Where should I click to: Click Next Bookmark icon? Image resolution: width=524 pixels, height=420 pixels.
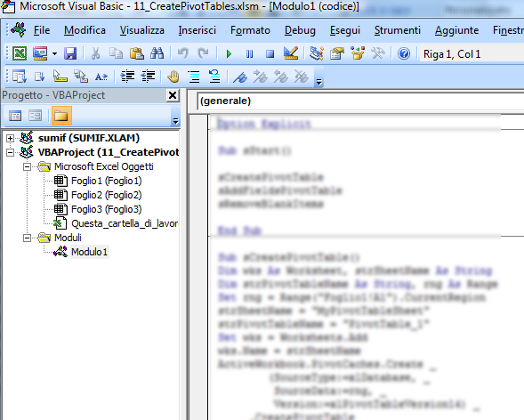pyautogui.click(x=261, y=77)
